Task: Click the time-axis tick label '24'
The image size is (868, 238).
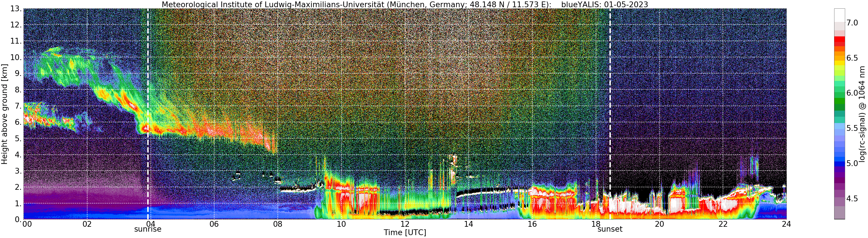Action: (786, 224)
